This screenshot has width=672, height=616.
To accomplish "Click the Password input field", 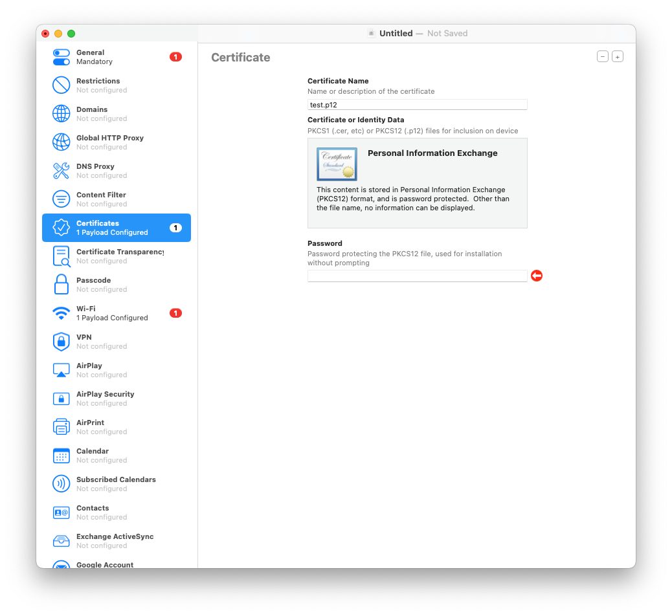I will click(418, 276).
